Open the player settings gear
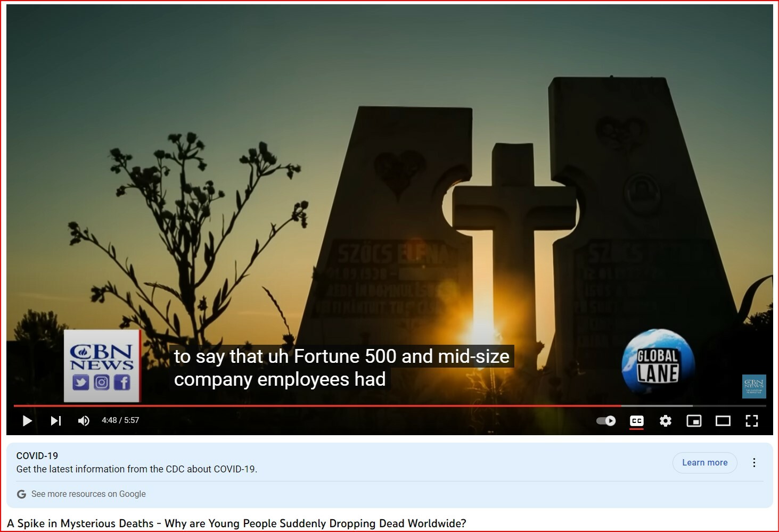Image resolution: width=779 pixels, height=532 pixels. tap(665, 421)
